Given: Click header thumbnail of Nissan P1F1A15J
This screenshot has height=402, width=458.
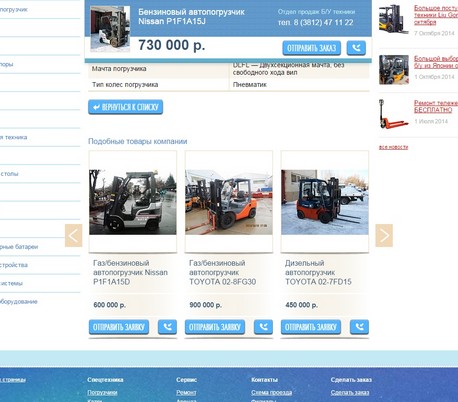Looking at the screenshot, I should 110,29.
